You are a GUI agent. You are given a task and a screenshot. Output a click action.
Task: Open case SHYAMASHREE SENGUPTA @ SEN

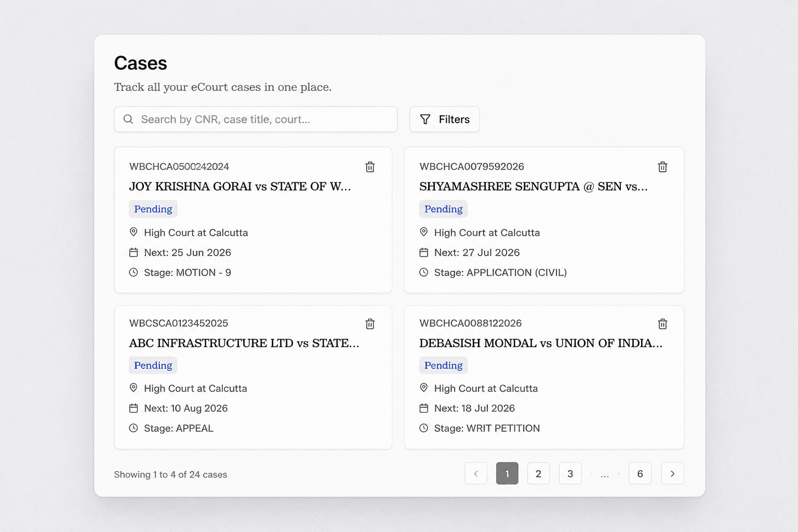(534, 187)
